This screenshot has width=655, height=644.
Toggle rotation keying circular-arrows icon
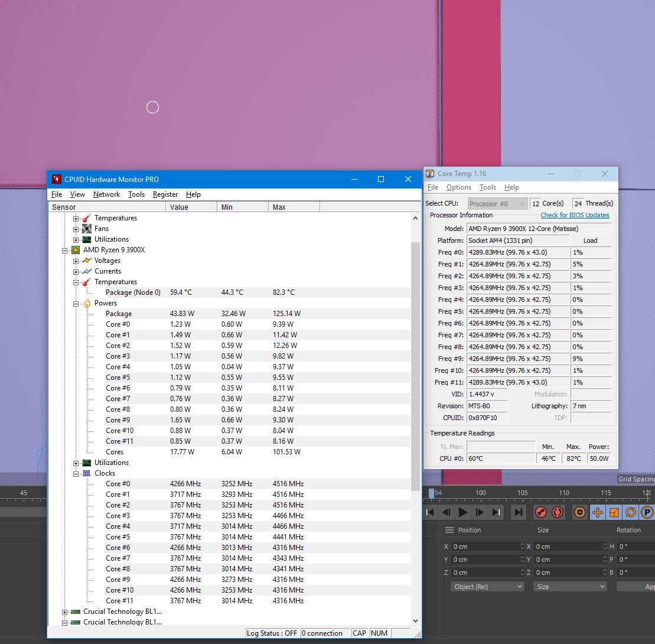631,512
